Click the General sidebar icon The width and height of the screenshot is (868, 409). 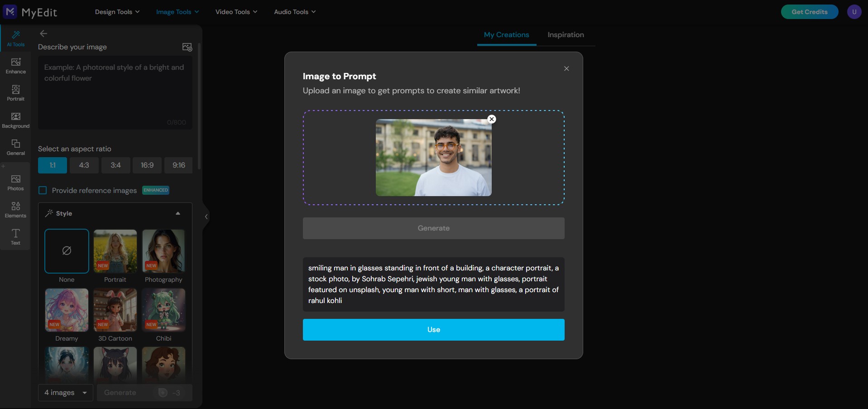click(15, 147)
